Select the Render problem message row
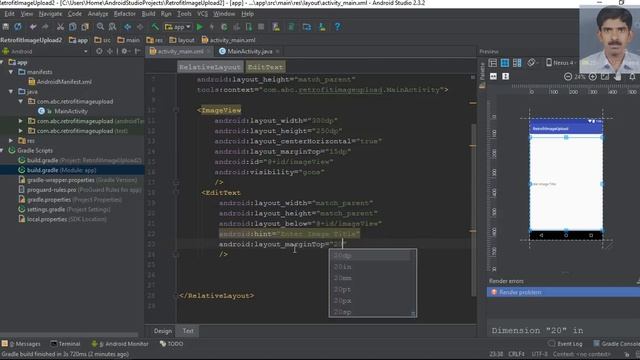The height and width of the screenshot is (360, 640). click(563, 292)
